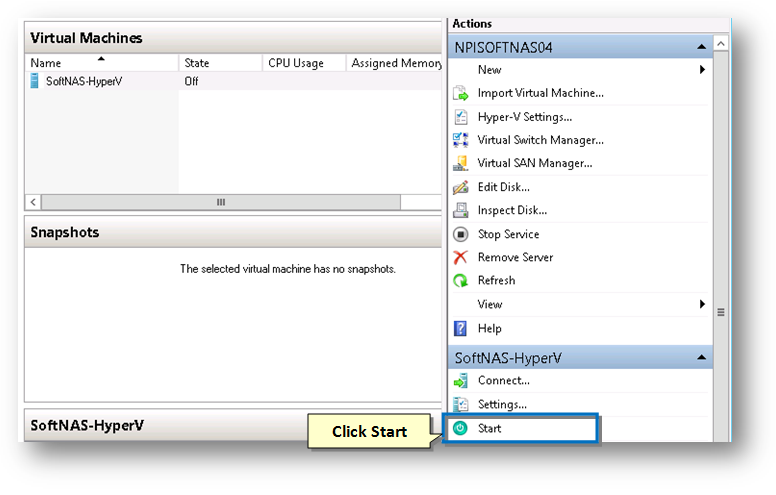Click the Connect icon under SoftNAS-HyperV
Viewport: 776px width, 495px height.
[x=461, y=381]
